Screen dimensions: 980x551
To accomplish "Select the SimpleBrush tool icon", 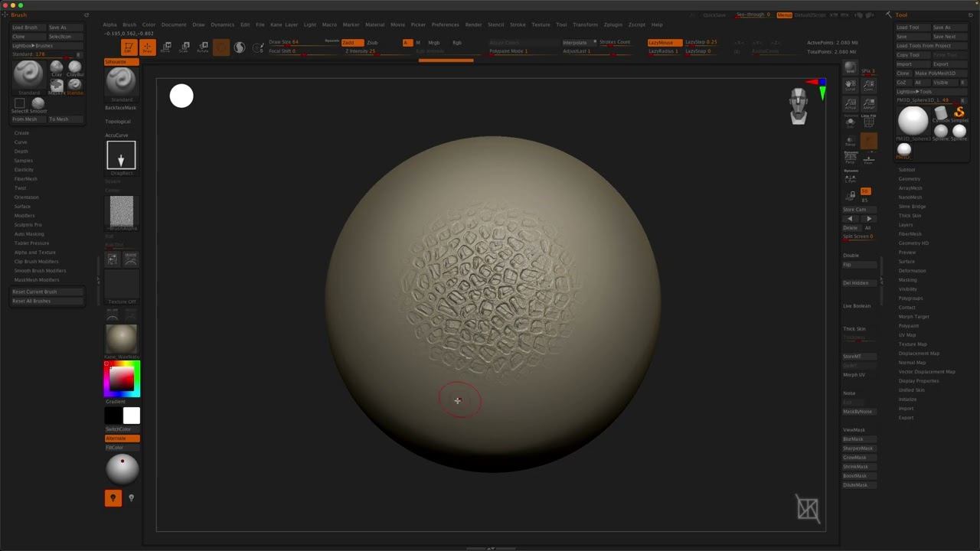I will coord(959,113).
